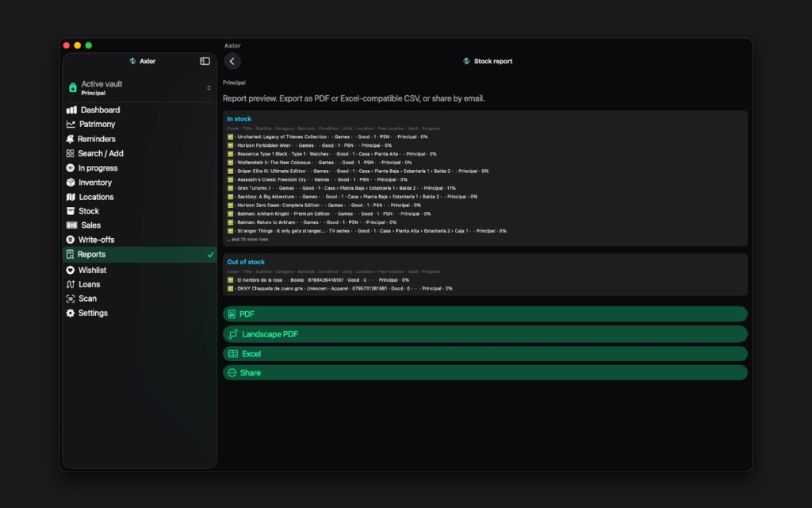Click the Stock report title globe icon
The height and width of the screenshot is (508, 812).
(x=466, y=61)
